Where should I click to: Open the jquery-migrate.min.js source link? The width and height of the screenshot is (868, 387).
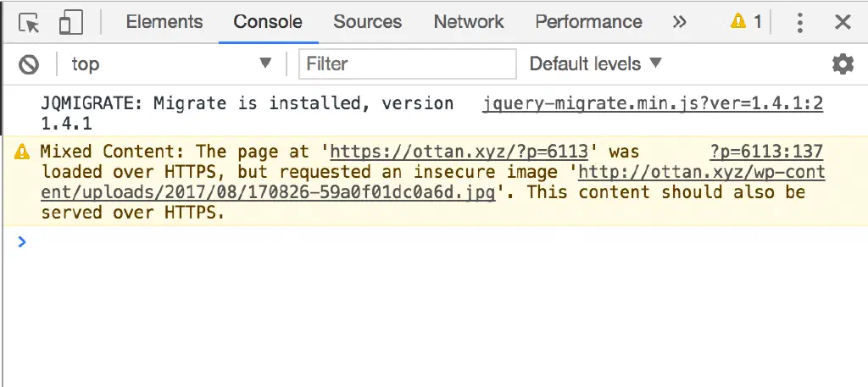(652, 104)
